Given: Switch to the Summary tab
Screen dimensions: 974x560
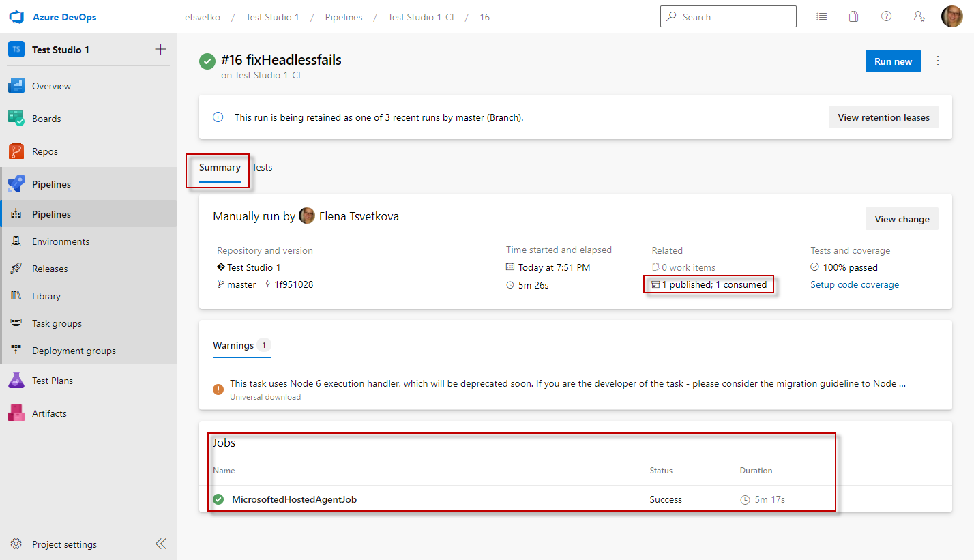Looking at the screenshot, I should point(220,168).
